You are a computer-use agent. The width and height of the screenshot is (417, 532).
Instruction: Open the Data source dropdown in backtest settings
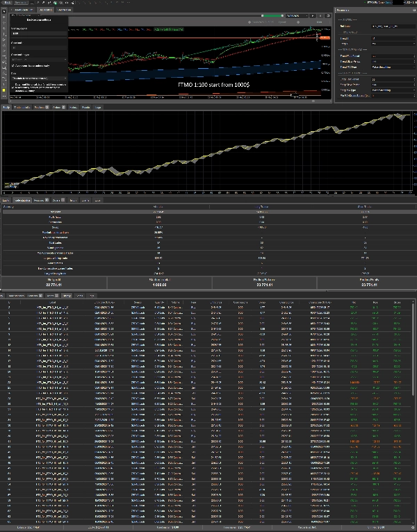[39, 78]
